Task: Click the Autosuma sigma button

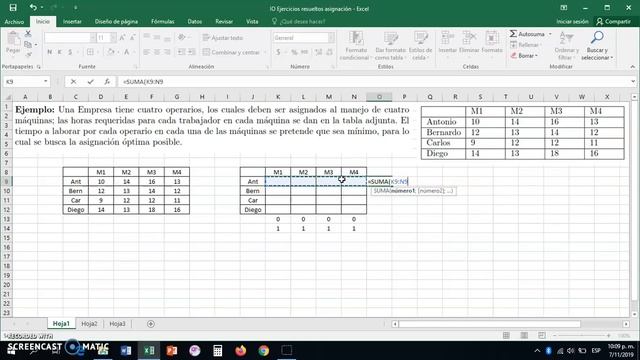Action: point(527,34)
